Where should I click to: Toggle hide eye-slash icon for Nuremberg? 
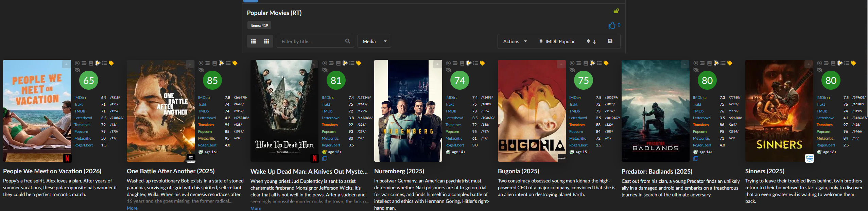[449, 70]
